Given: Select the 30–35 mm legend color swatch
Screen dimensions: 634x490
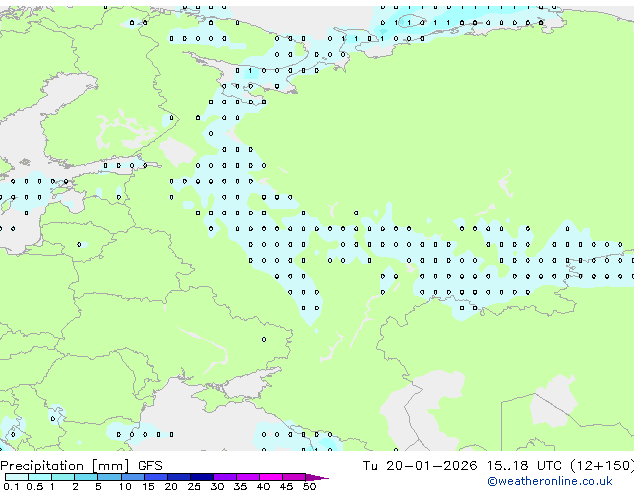Looking at the screenshot, I should tap(224, 477).
